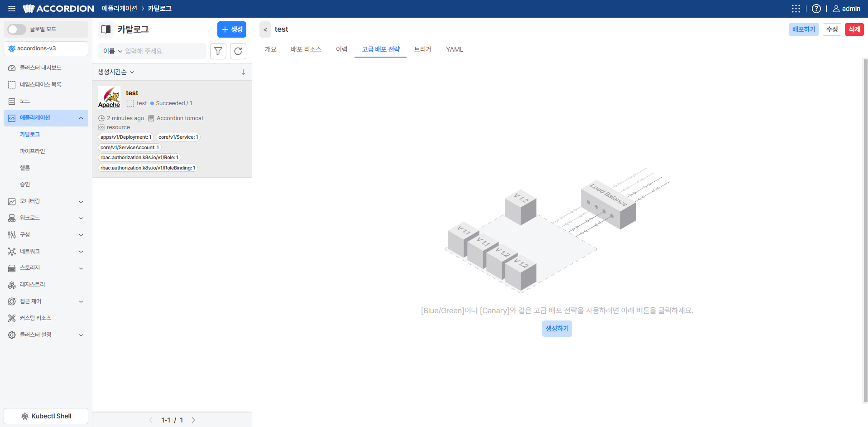Open 커스텀 리소스 in the sidebar

46,318
